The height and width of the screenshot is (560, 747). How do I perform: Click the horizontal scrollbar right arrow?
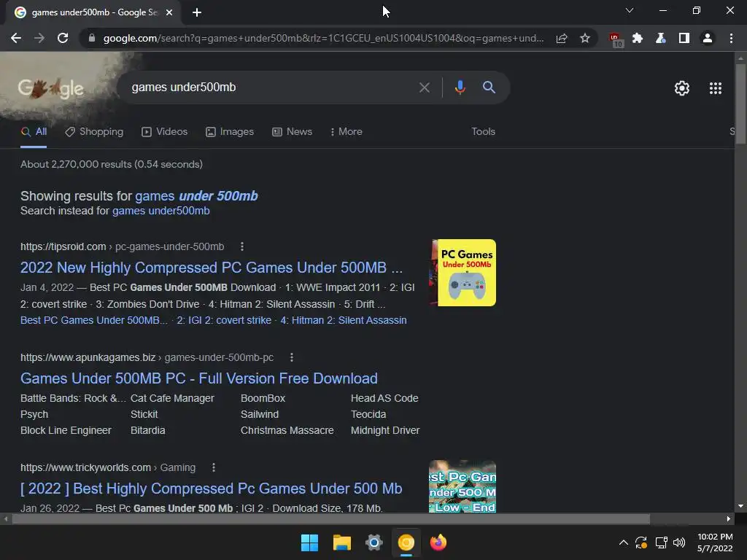(729, 518)
